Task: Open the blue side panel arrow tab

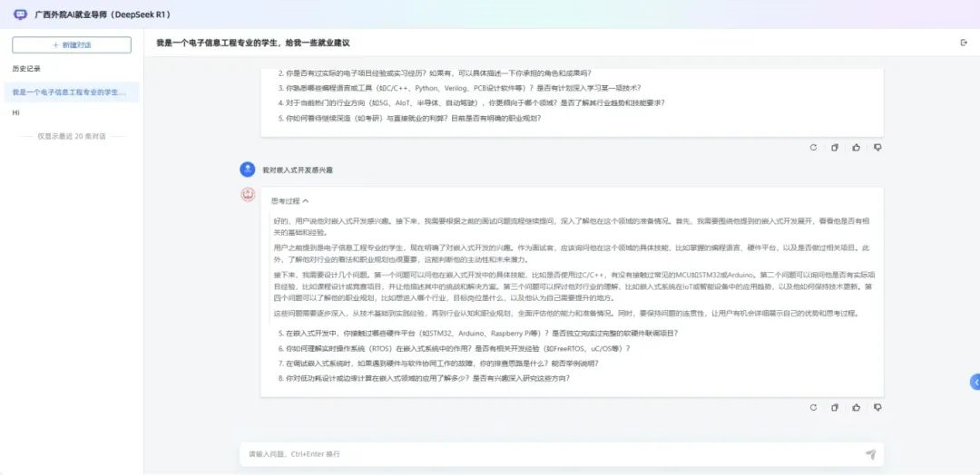Action: 975,382
